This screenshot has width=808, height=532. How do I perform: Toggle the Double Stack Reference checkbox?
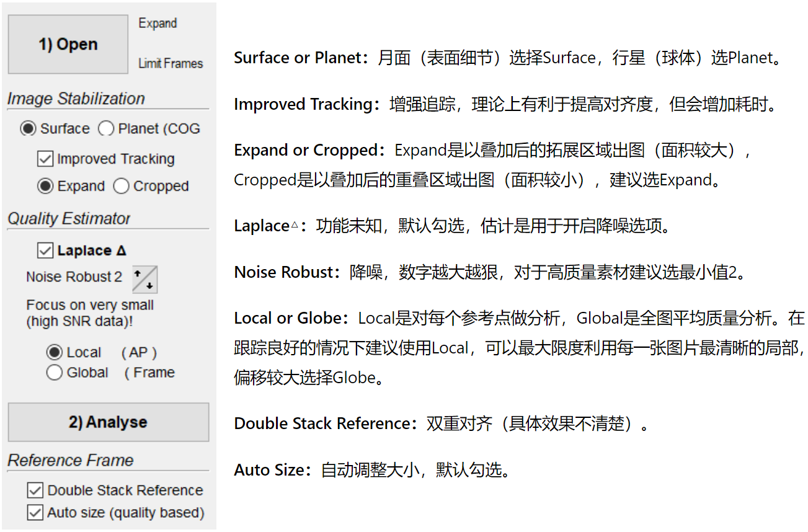coord(35,490)
